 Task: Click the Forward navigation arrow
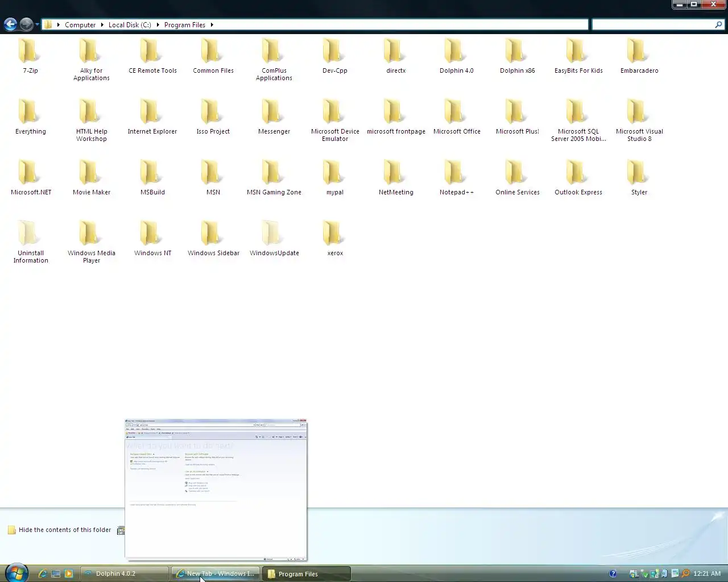pos(26,24)
